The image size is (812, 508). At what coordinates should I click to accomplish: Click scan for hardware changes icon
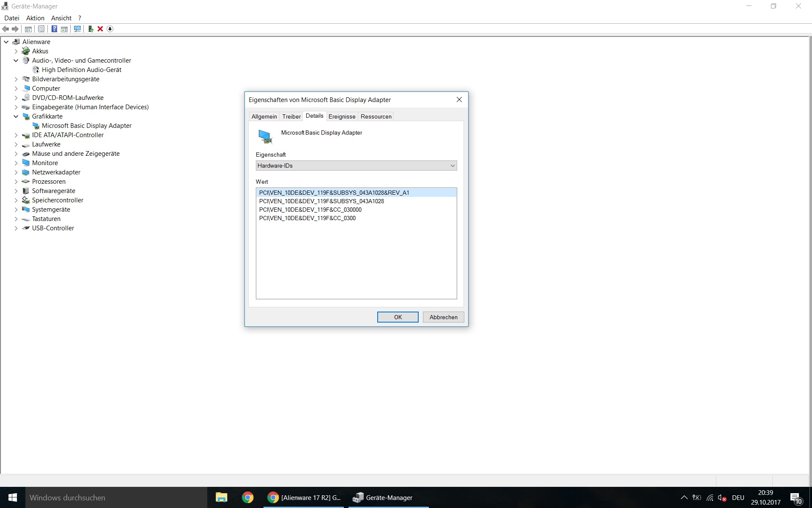click(x=77, y=29)
